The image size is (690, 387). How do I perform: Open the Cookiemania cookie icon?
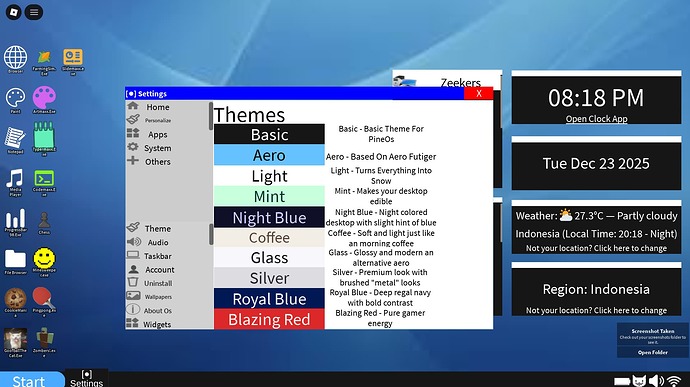click(x=15, y=299)
